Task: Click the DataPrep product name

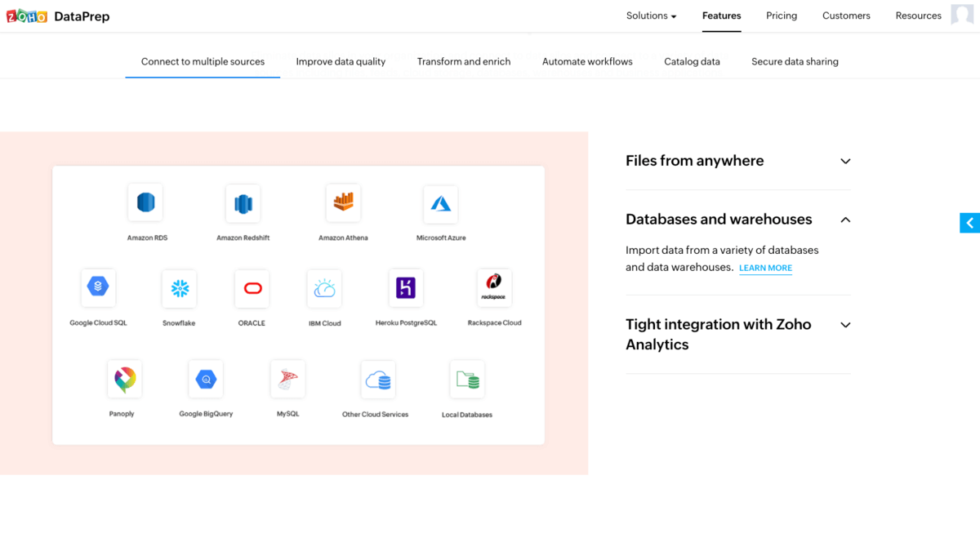Action: [82, 16]
